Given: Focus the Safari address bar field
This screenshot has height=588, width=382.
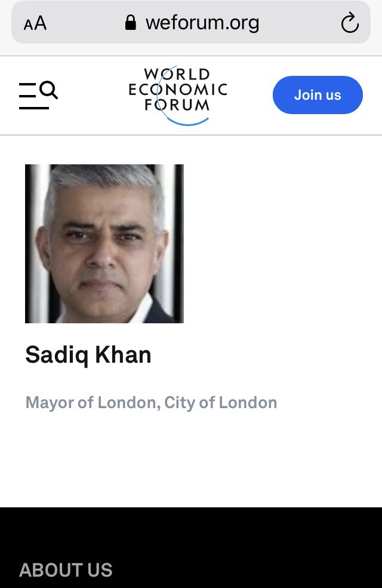Looking at the screenshot, I should (191, 23).
